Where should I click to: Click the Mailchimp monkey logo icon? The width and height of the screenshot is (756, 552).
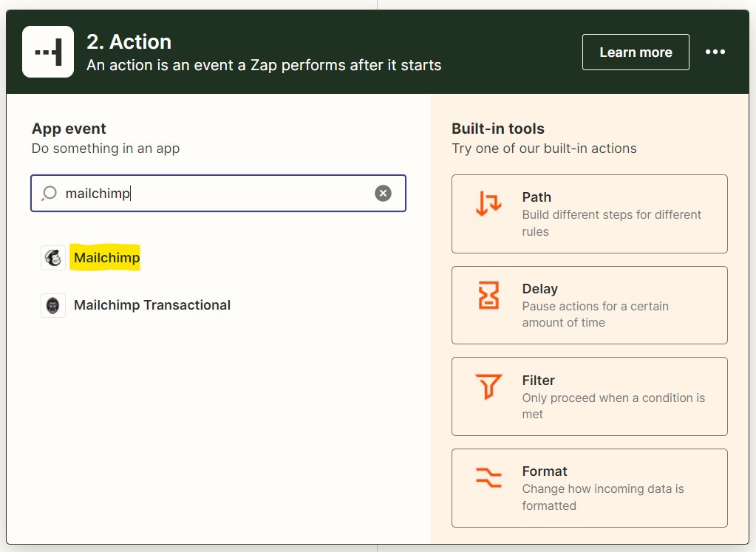tap(53, 258)
